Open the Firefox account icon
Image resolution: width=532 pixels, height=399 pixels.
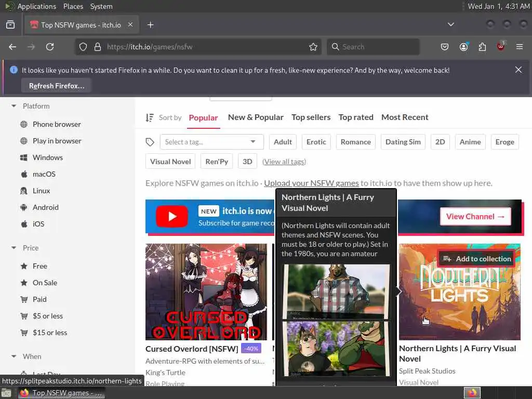tap(463, 47)
